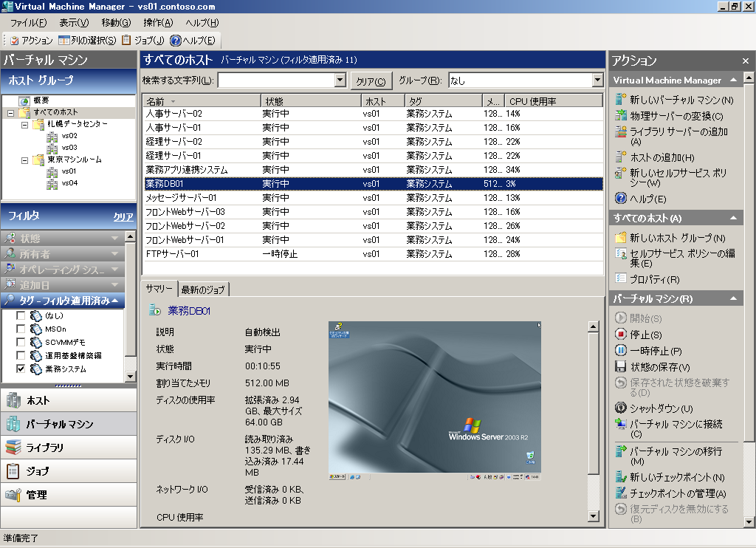756x548 pixels.
Task: Collapse the 札幌データセンター tree node
Action: point(24,124)
